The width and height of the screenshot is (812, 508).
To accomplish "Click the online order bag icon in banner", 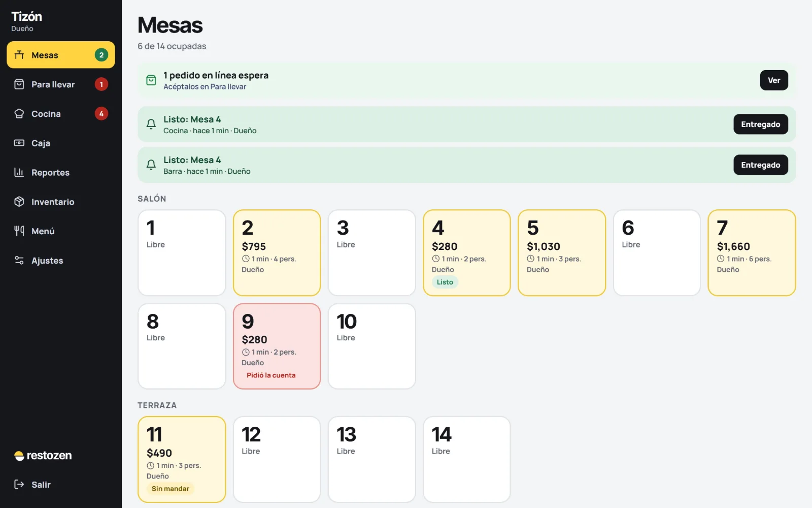I will click(151, 80).
